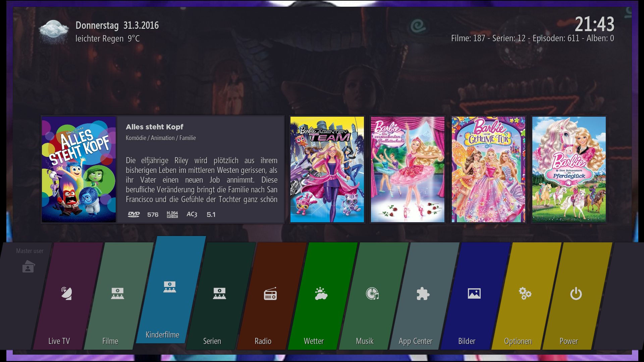Click the Serien audience icon

click(x=219, y=293)
